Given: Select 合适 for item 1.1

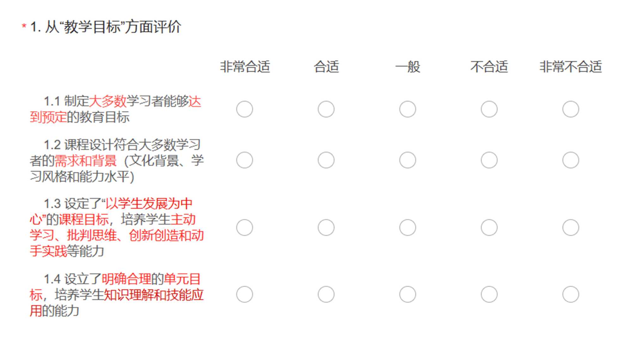Looking at the screenshot, I should click(x=326, y=109).
